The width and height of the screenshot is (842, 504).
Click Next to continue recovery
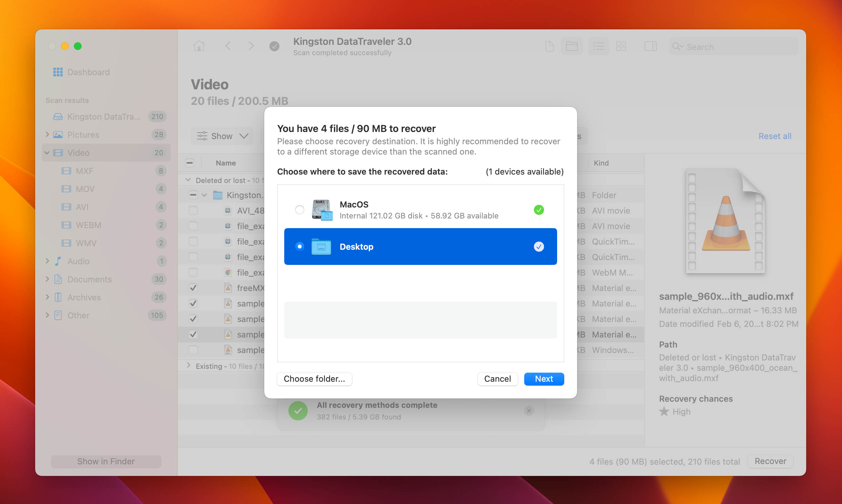(544, 379)
